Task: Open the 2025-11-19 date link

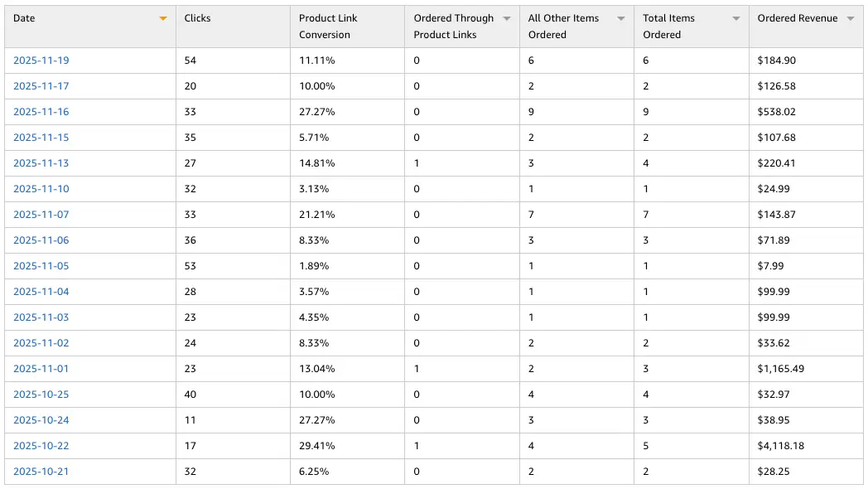Action: pos(41,61)
